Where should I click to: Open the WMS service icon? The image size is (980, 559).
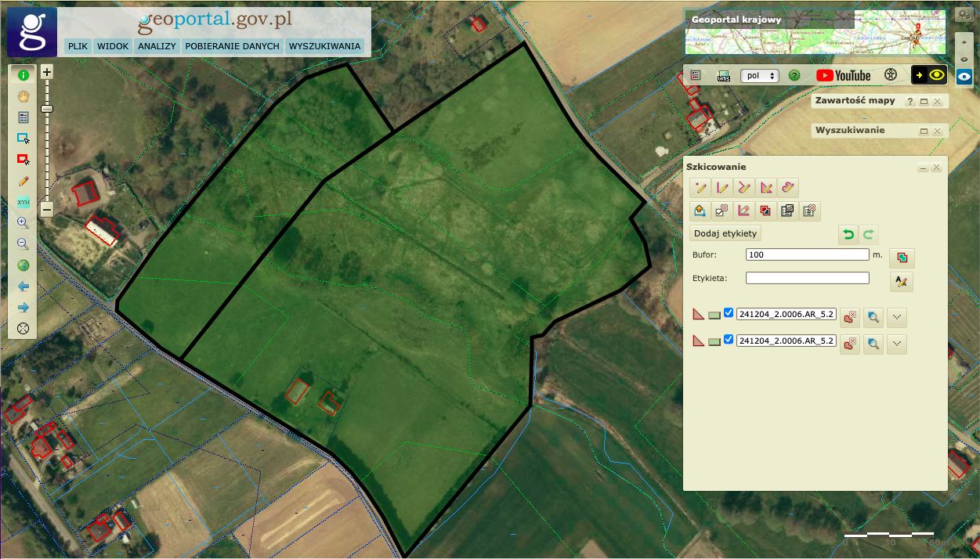(724, 75)
